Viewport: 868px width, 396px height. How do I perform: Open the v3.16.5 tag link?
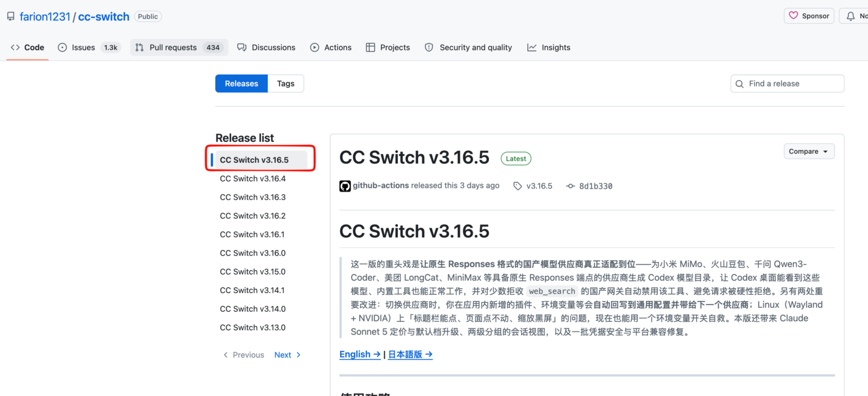pos(539,186)
